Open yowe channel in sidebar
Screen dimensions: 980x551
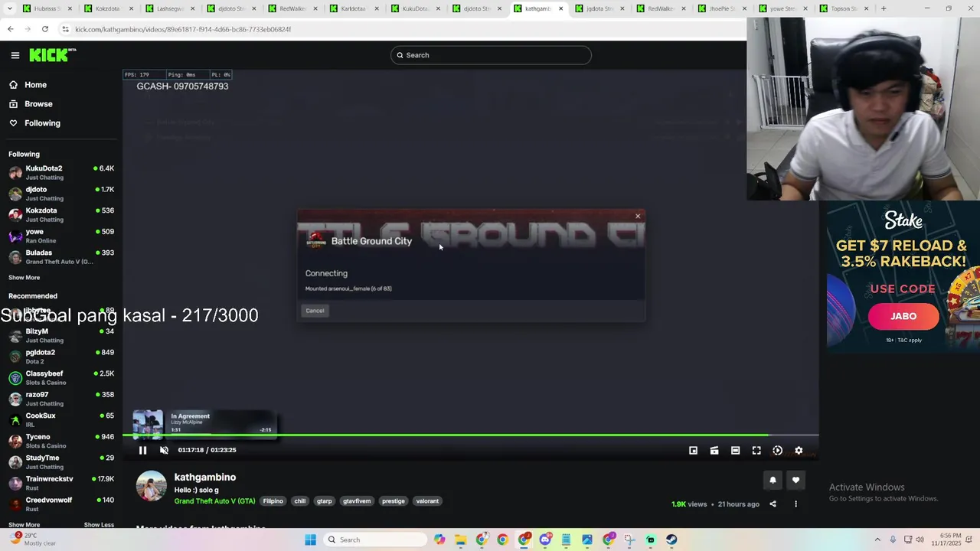coord(61,236)
